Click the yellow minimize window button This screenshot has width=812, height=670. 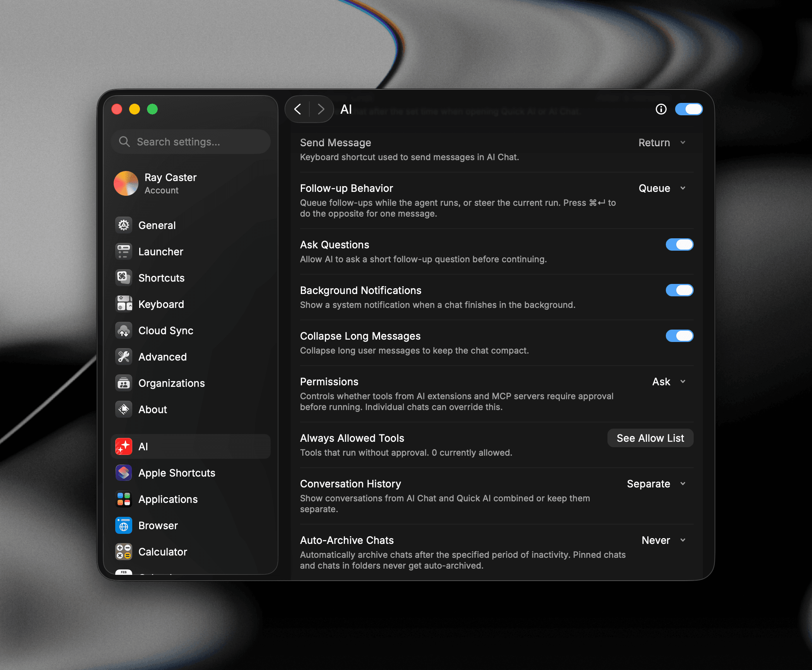[x=135, y=109]
